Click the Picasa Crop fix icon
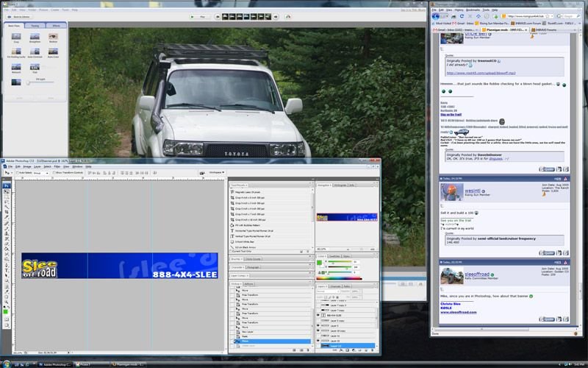Viewport: 588px width, 368px height. click(x=16, y=36)
